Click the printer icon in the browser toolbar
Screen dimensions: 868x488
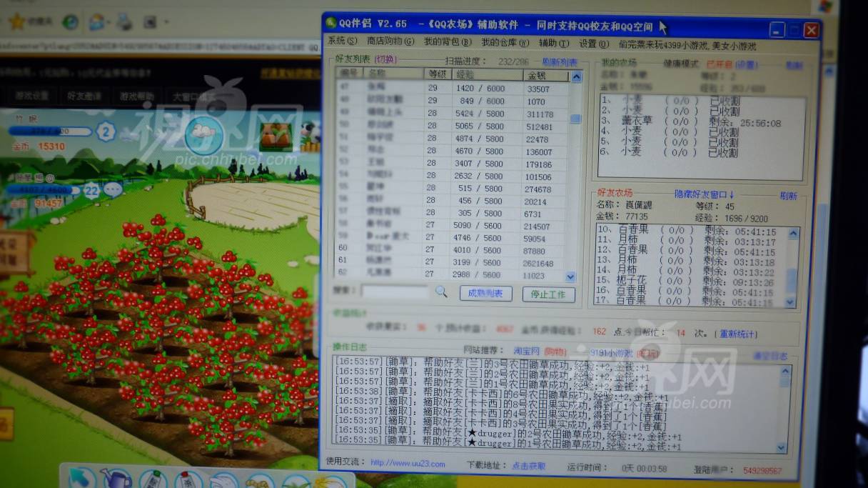(124, 22)
